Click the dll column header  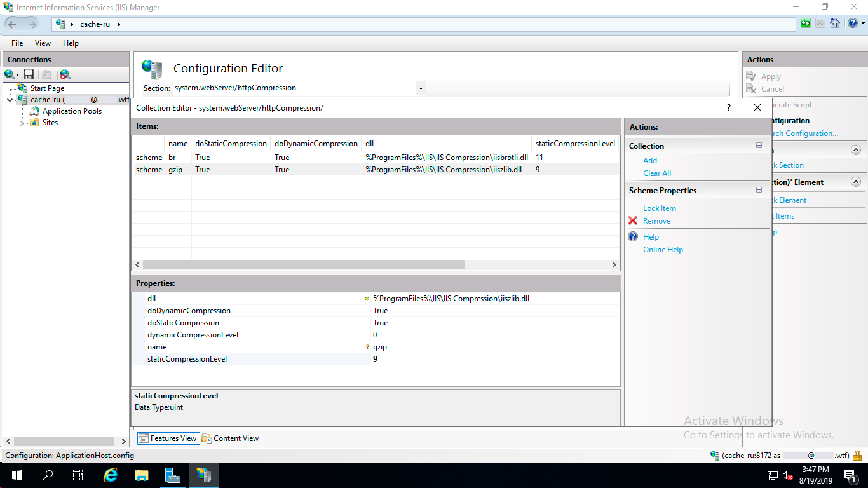pyautogui.click(x=447, y=144)
